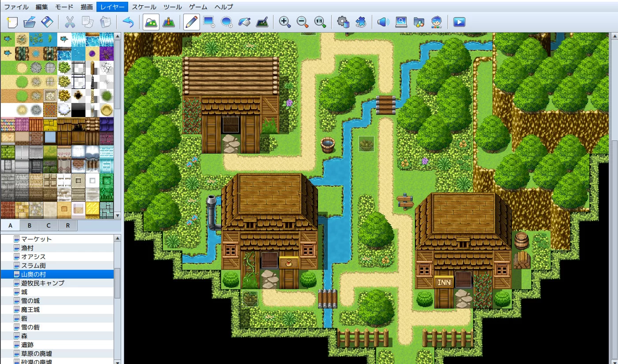Open the Database
This screenshot has width=618, height=364.
[x=343, y=22]
